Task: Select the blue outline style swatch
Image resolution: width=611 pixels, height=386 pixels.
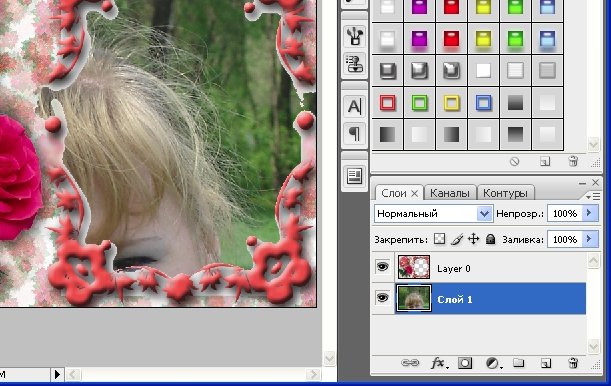Action: [x=483, y=103]
